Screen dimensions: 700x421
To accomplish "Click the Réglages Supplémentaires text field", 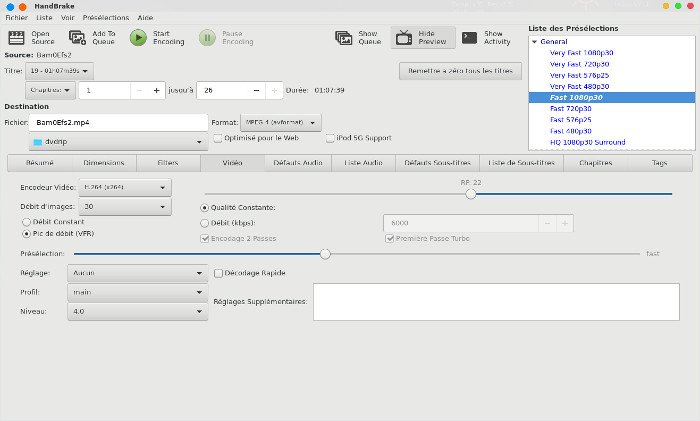I will pyautogui.click(x=496, y=301).
